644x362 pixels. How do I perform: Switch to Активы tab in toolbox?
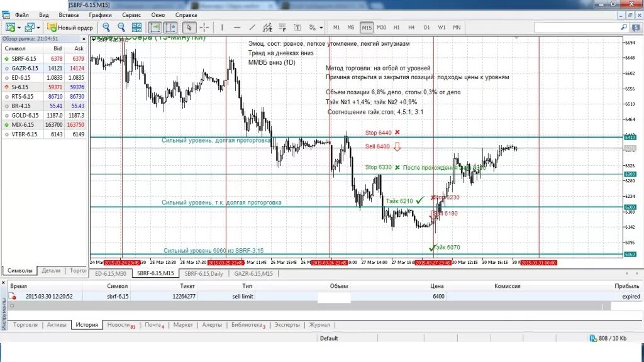[57, 325]
